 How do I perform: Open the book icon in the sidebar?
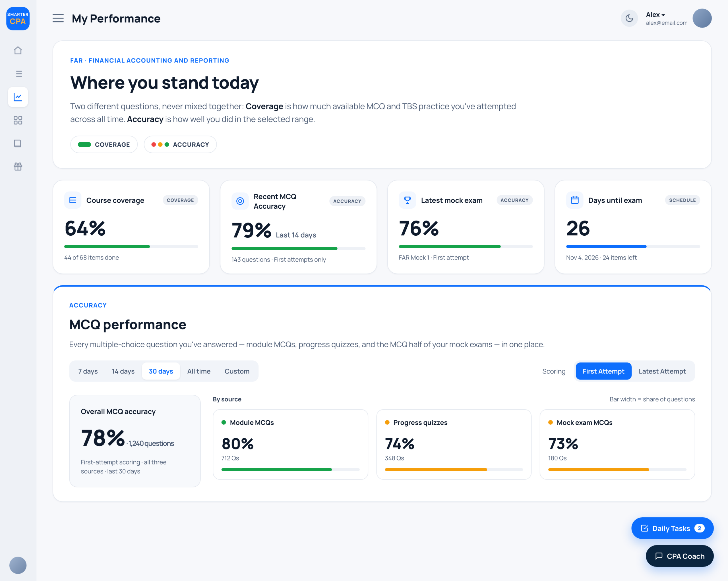click(18, 144)
